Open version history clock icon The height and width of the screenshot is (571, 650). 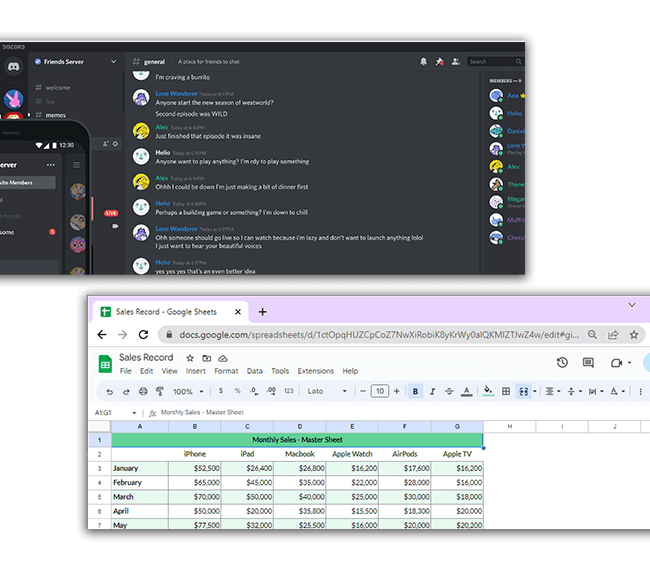click(562, 362)
